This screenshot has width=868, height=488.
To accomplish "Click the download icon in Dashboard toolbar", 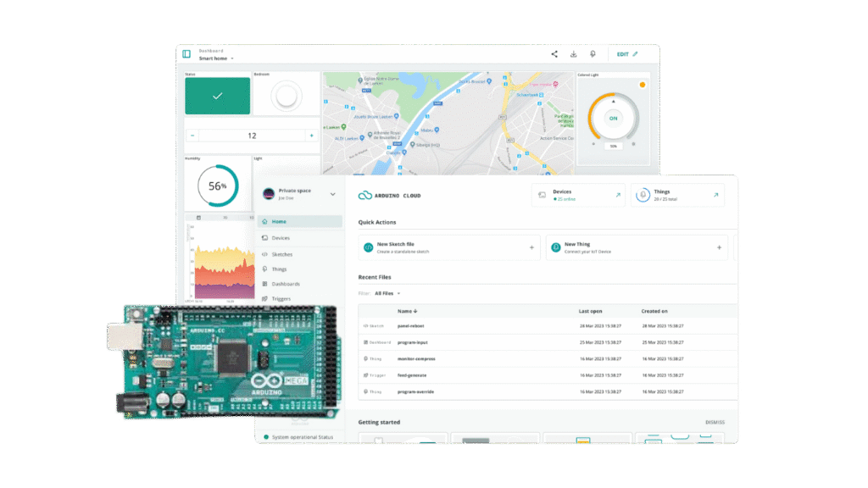I will [574, 54].
